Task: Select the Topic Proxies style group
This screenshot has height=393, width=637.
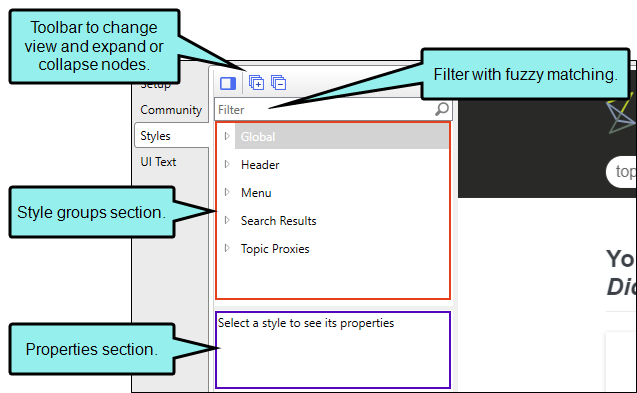Action: coord(275,249)
